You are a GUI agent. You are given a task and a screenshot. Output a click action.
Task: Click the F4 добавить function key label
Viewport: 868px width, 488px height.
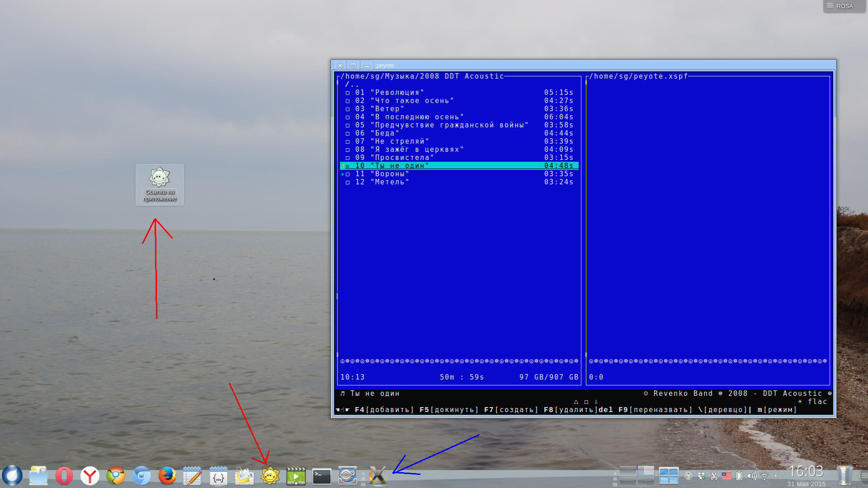point(384,410)
